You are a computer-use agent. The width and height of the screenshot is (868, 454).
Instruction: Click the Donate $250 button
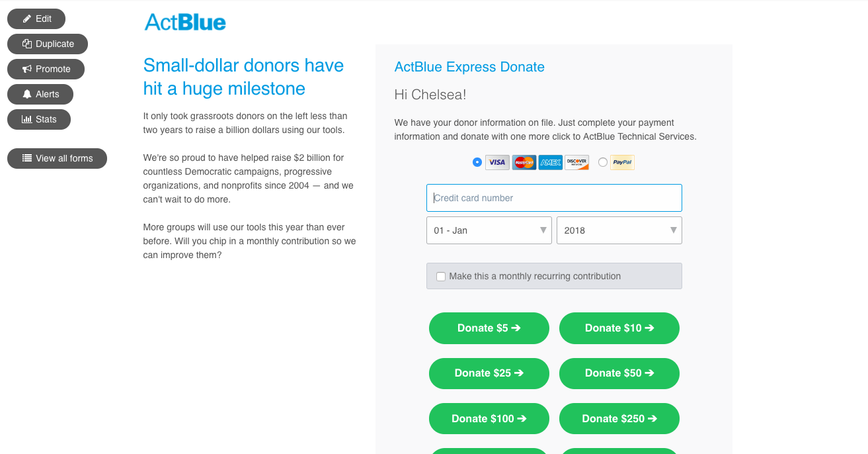[619, 418]
